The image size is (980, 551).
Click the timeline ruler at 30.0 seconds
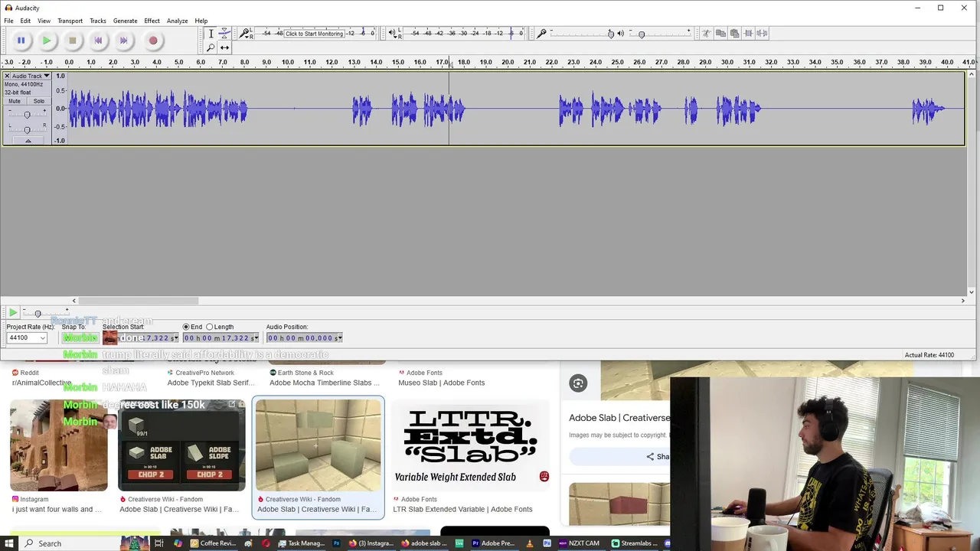pyautogui.click(x=727, y=62)
